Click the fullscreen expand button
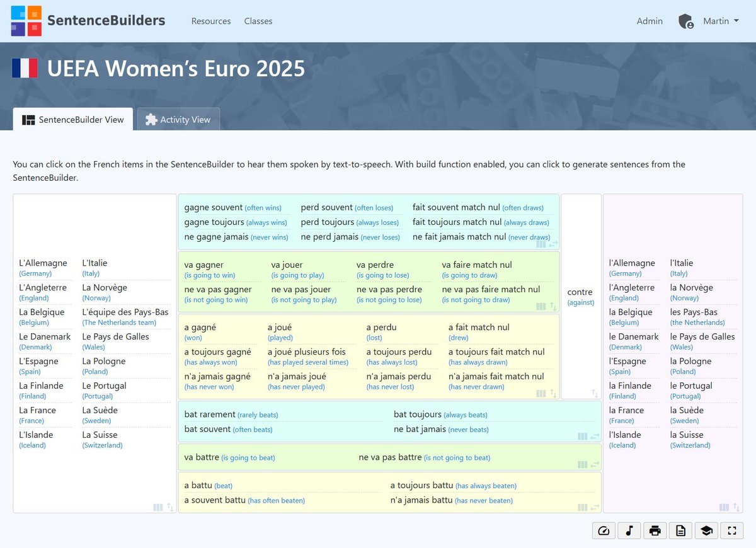This screenshot has width=756, height=548. pos(732,531)
